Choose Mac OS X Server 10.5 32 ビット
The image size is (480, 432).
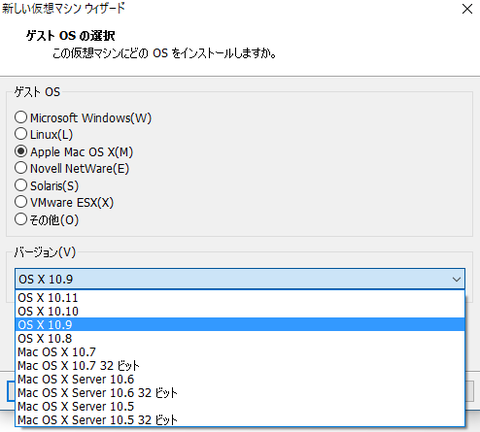point(240,420)
